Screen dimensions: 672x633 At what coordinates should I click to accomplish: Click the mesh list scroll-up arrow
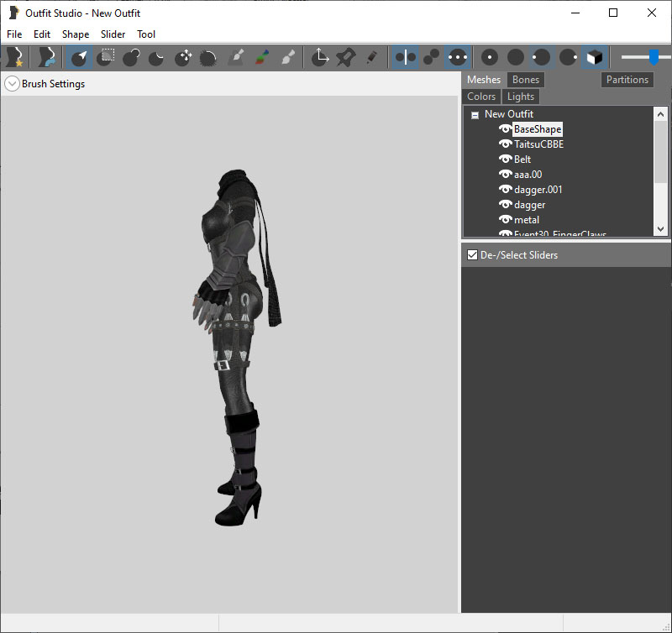(x=660, y=114)
